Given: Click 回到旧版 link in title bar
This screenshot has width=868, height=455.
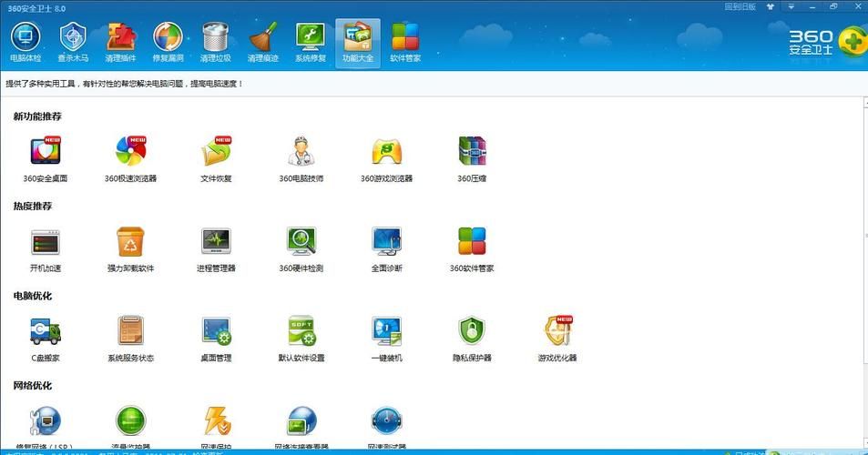Looking at the screenshot, I should [740, 7].
